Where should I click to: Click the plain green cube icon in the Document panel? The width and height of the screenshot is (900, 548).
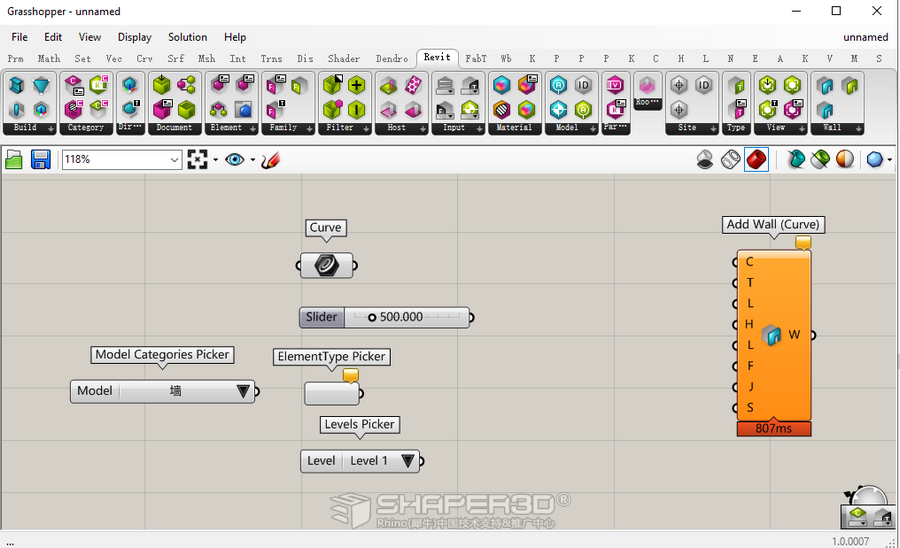click(186, 109)
